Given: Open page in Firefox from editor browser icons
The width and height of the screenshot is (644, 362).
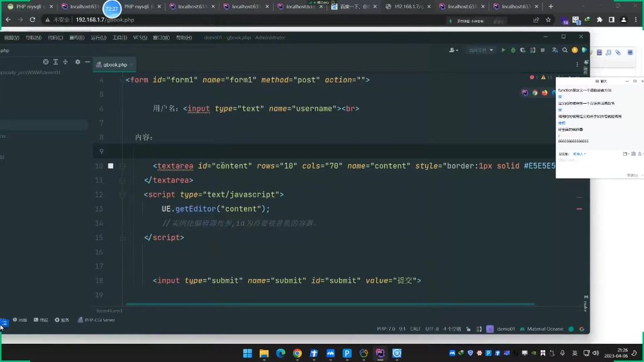Looking at the screenshot, I should pos(545,93).
